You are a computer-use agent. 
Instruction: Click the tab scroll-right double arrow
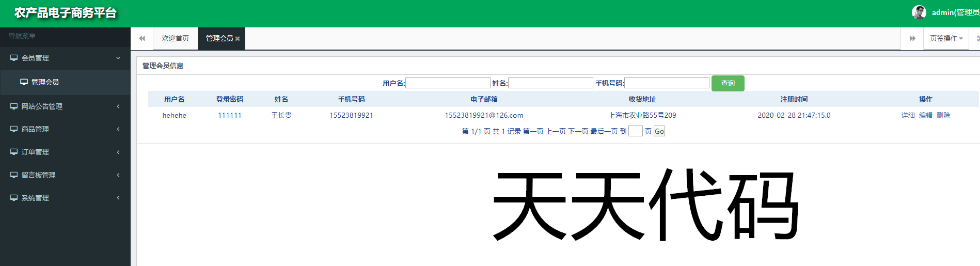[912, 38]
